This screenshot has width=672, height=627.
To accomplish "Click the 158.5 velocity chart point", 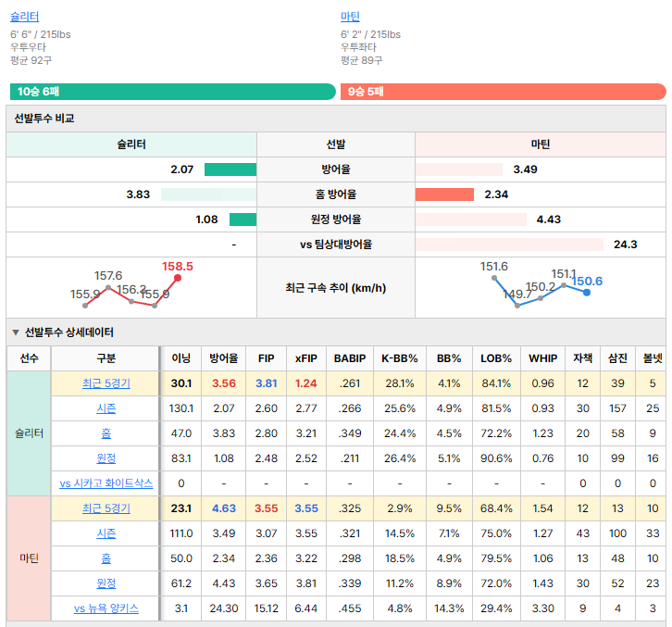I will pos(178,278).
